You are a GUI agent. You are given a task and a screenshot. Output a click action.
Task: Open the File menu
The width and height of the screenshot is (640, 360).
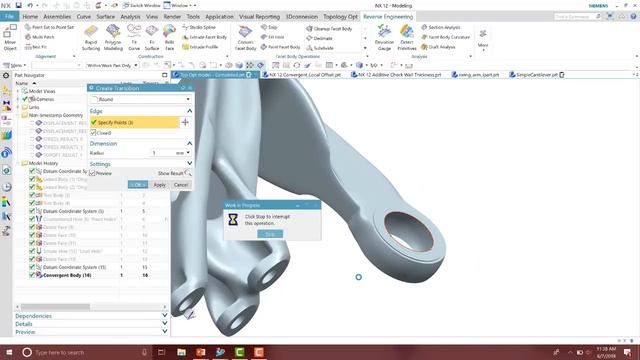9,16
